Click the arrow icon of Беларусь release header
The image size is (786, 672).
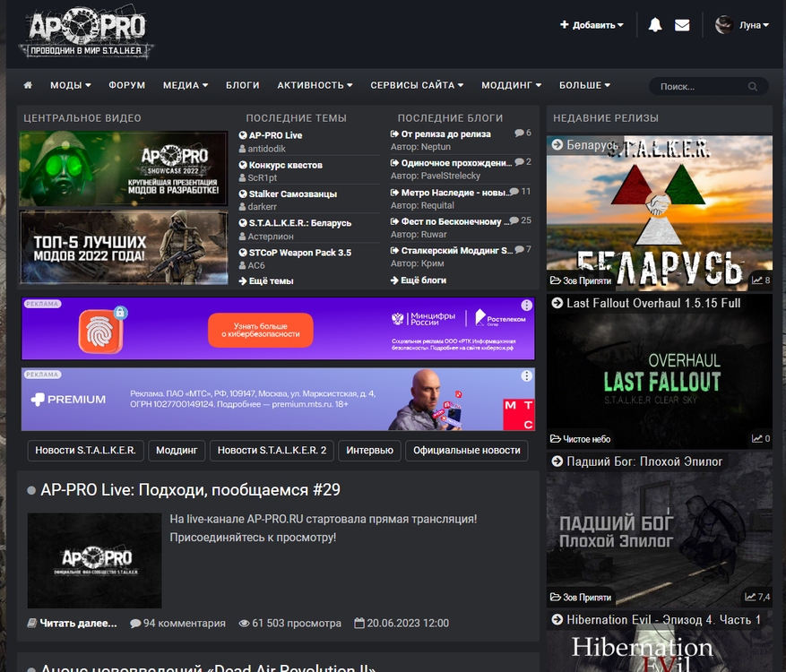pyautogui.click(x=557, y=145)
